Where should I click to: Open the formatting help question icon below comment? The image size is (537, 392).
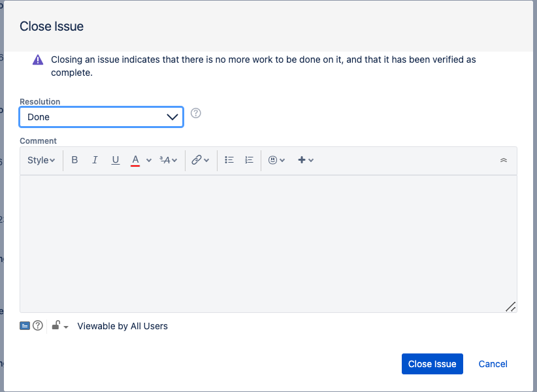[38, 325]
